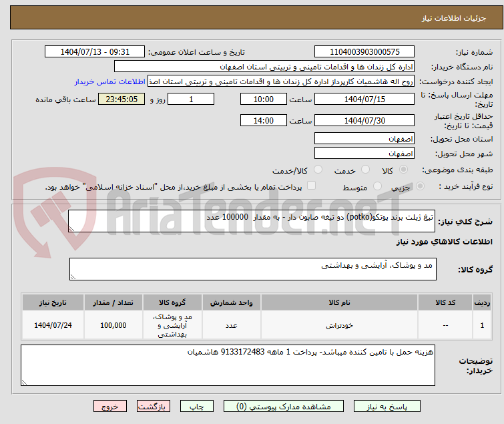The height and width of the screenshot is (424, 504).
Task: Click the need number field 1104003903000575
Action: coord(364,52)
